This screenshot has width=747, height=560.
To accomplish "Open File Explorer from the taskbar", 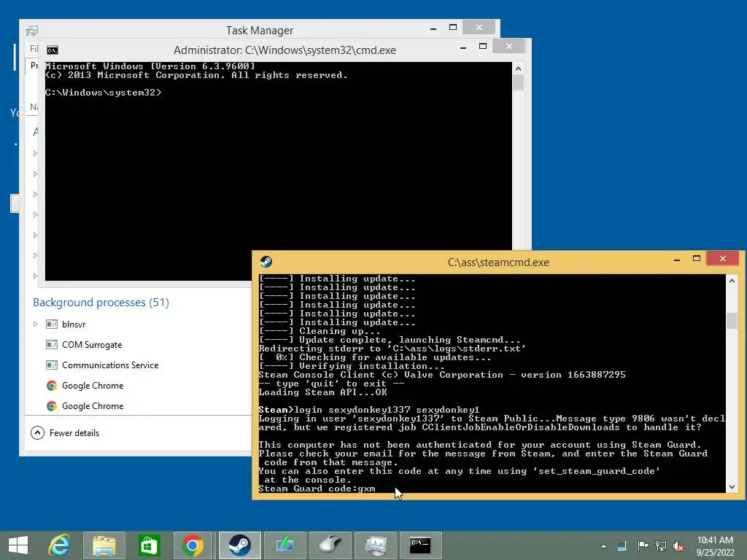I will click(104, 545).
